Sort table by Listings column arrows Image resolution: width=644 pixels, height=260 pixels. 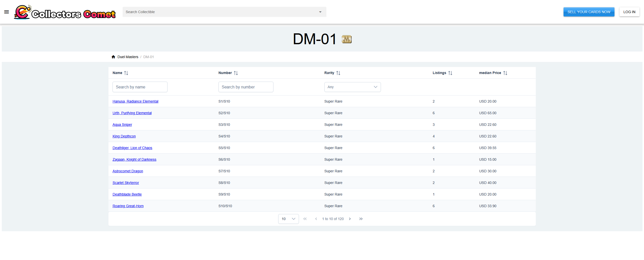[x=450, y=73]
